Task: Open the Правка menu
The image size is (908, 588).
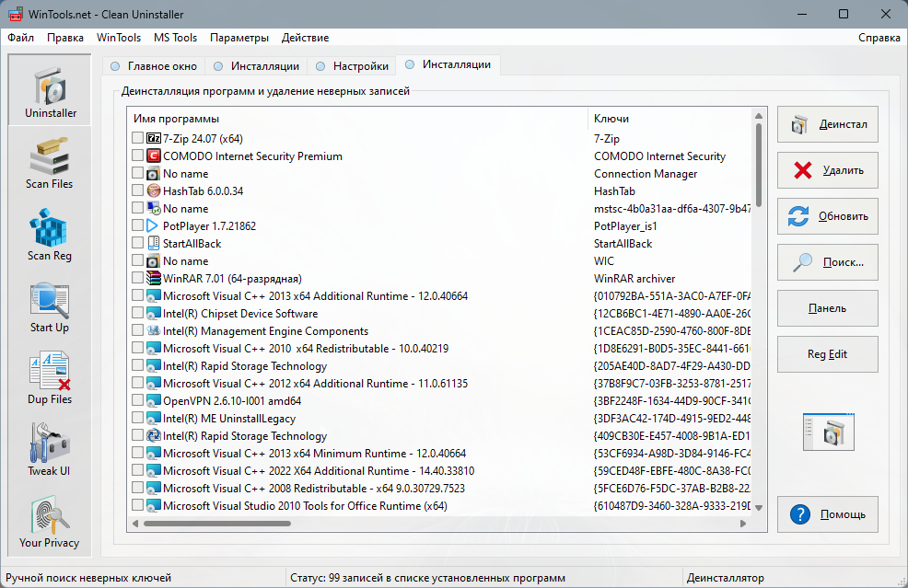Action: point(64,38)
